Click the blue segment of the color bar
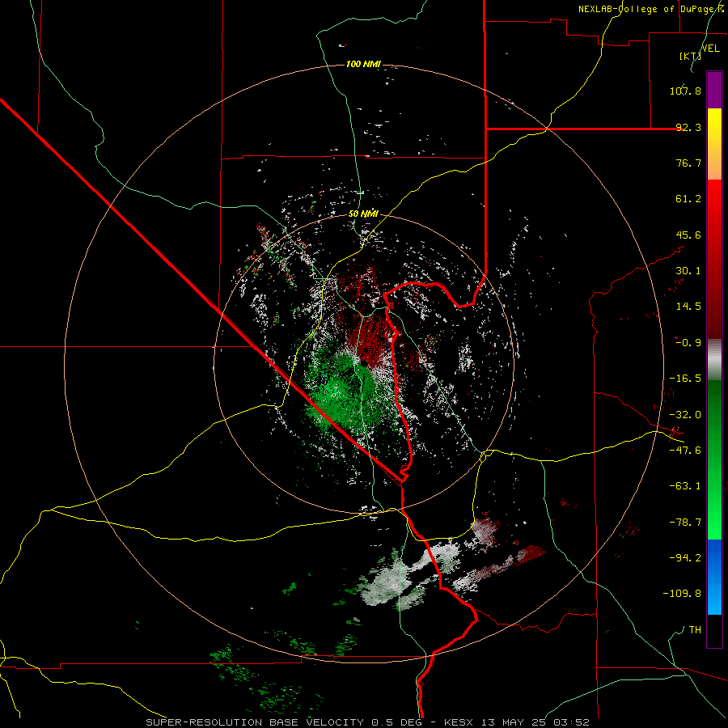This screenshot has height=728, width=728. [714, 577]
